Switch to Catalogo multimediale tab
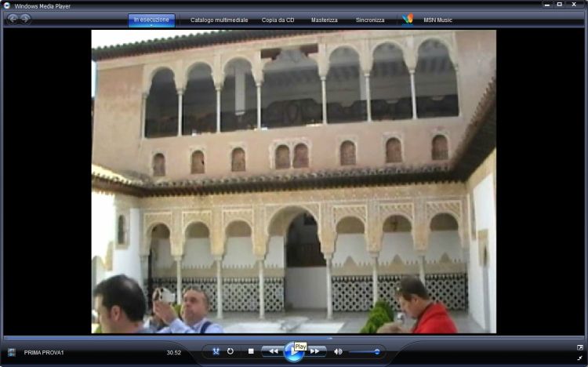The width and height of the screenshot is (588, 367). (x=219, y=20)
